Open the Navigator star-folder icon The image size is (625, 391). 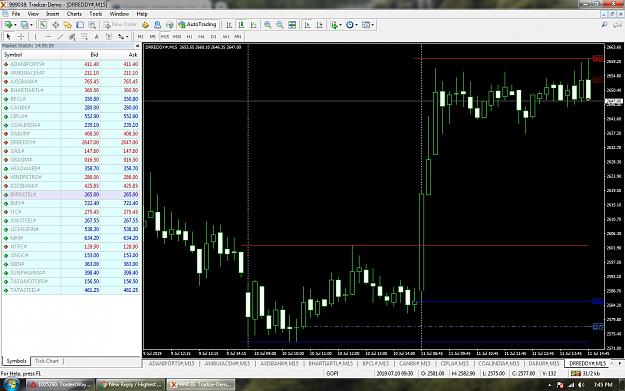tap(68, 25)
